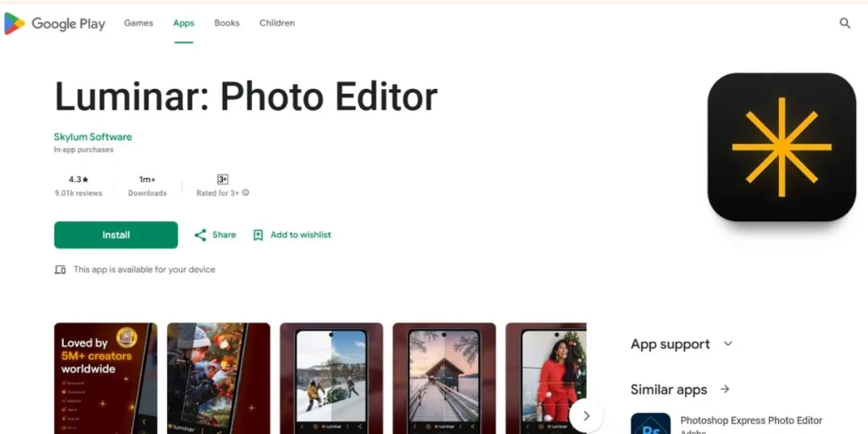This screenshot has width=868, height=434.
Task: Click the Install button
Action: tap(116, 236)
